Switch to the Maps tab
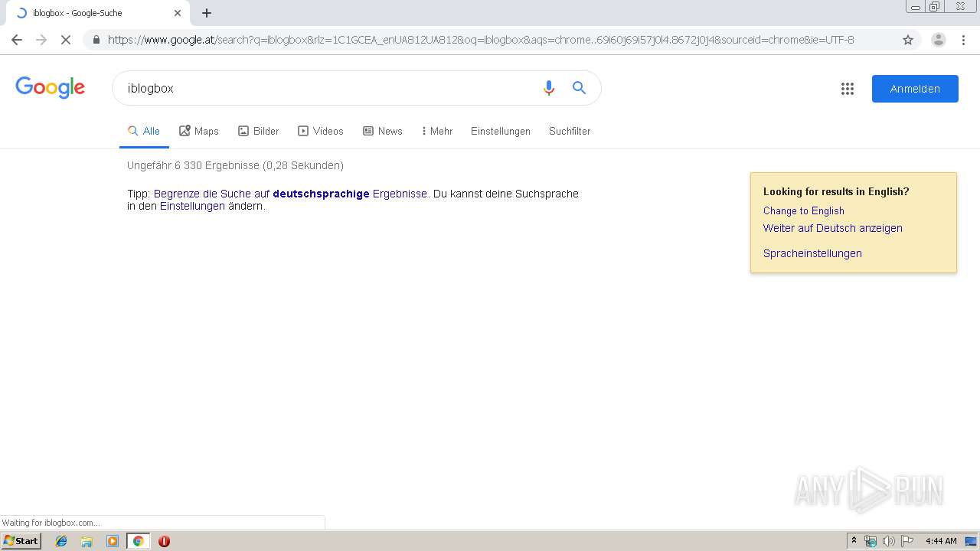The image size is (980, 551). [x=199, y=131]
